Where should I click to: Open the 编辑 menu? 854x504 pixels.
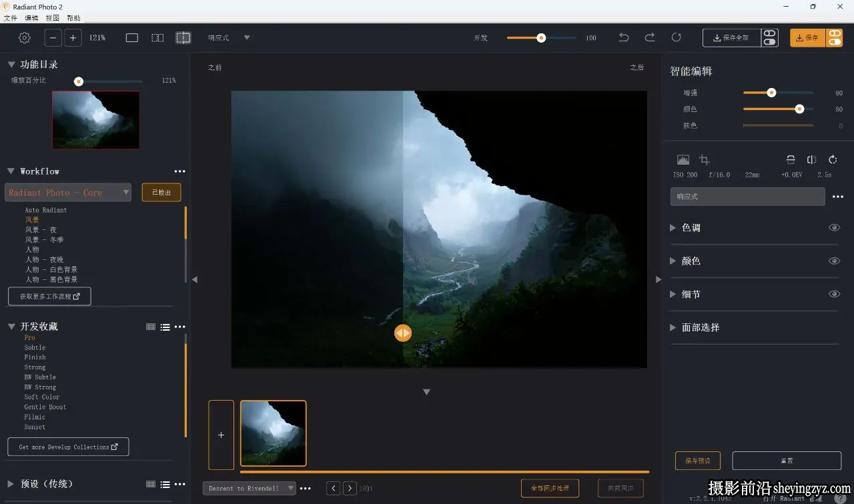click(x=31, y=18)
